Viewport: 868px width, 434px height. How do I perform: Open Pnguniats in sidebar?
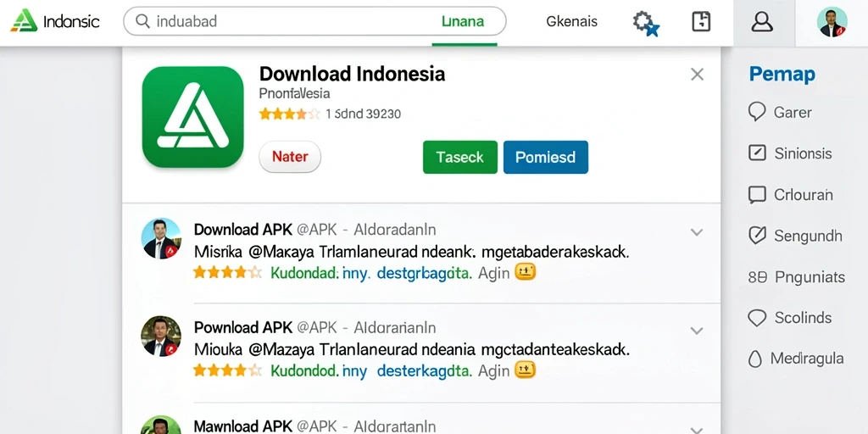[x=810, y=277]
